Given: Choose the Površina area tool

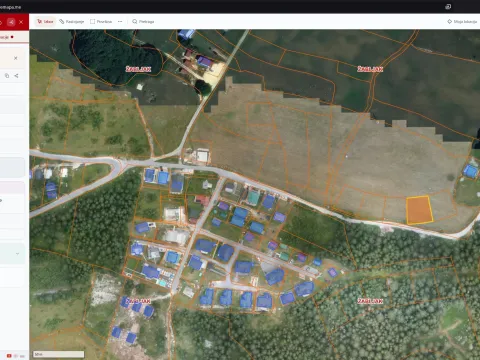Looking at the screenshot, I should click(101, 22).
